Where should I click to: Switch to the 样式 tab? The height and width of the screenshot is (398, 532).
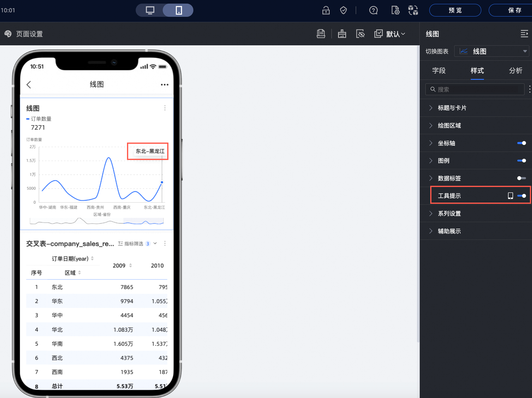[x=477, y=71]
